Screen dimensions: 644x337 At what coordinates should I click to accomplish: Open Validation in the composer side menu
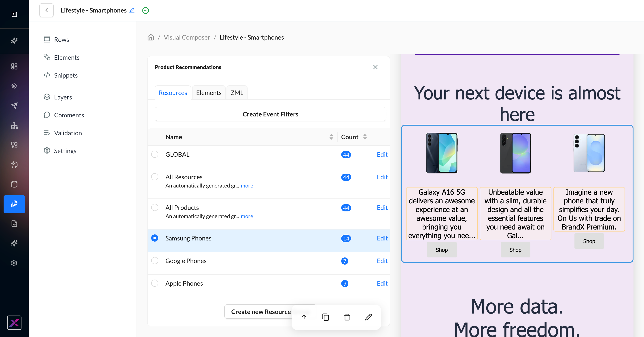pyautogui.click(x=63, y=133)
